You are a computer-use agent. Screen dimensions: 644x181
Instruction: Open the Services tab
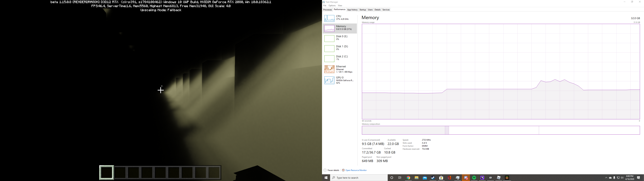click(386, 10)
